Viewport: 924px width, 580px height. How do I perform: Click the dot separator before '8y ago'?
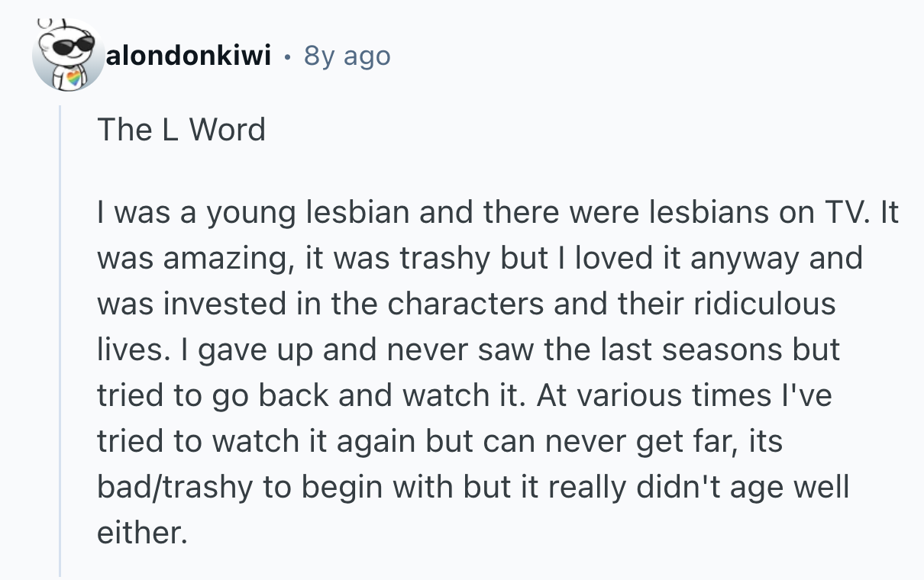click(x=286, y=56)
